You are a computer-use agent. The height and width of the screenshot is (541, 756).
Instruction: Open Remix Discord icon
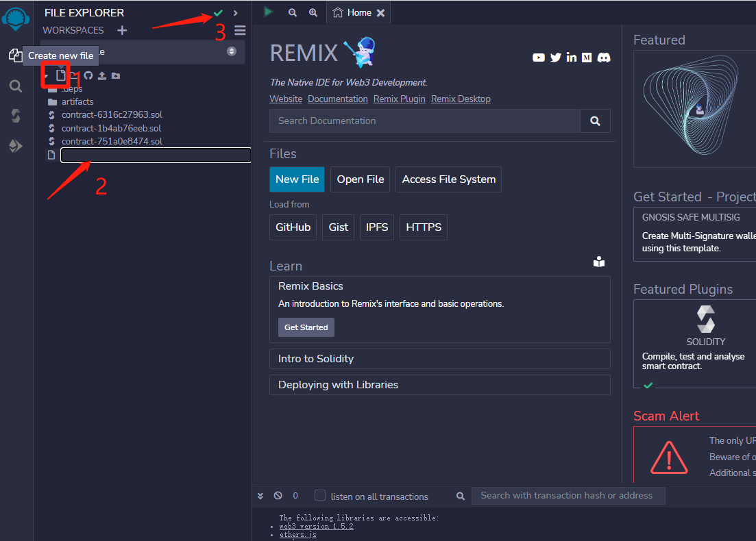click(x=604, y=58)
